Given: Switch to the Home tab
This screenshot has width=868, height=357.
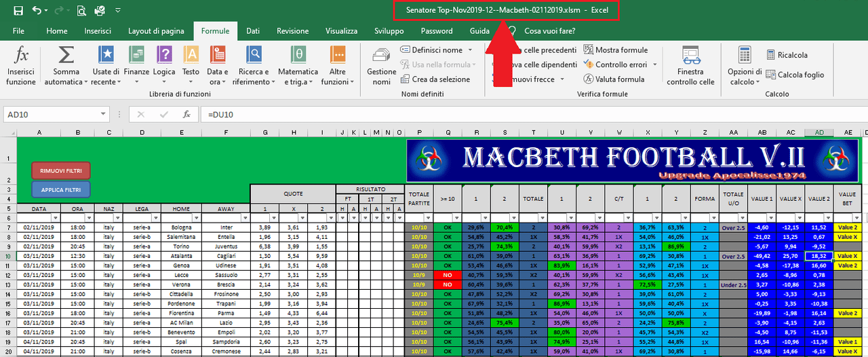Looking at the screenshot, I should point(56,31).
